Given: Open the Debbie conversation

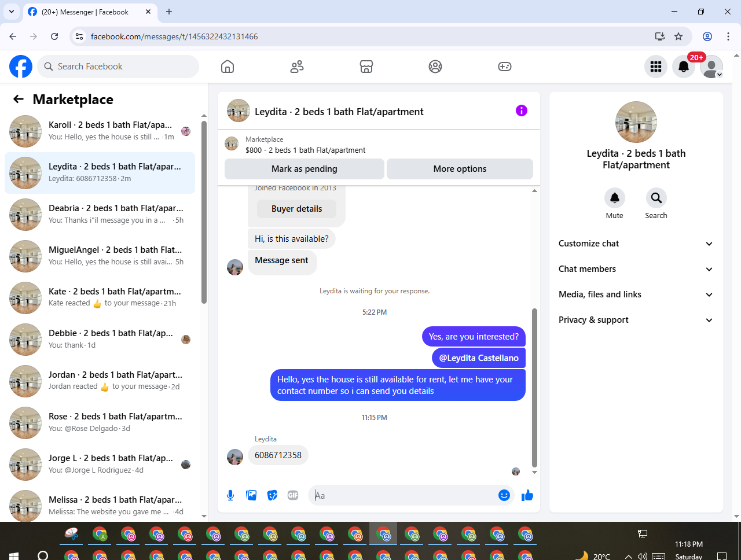Looking at the screenshot, I should tap(100, 340).
